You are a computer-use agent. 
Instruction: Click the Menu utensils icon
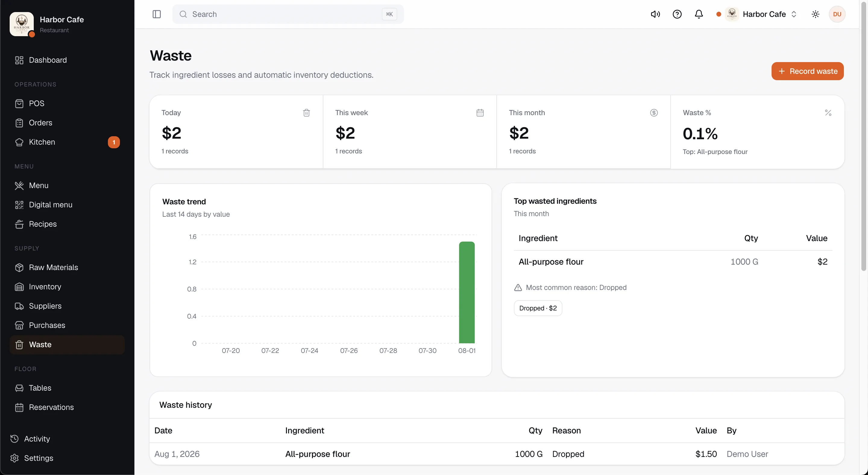tap(19, 185)
